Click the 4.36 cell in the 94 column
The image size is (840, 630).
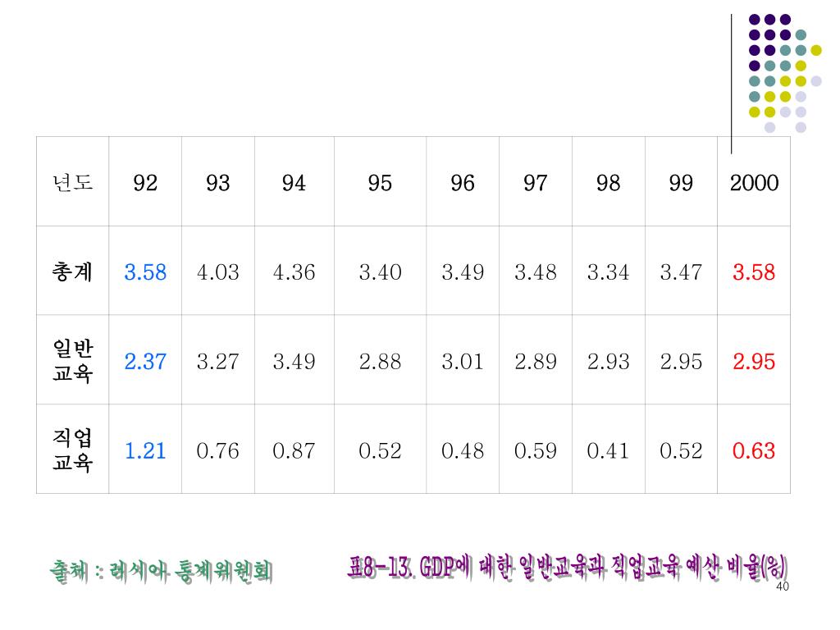click(x=294, y=272)
